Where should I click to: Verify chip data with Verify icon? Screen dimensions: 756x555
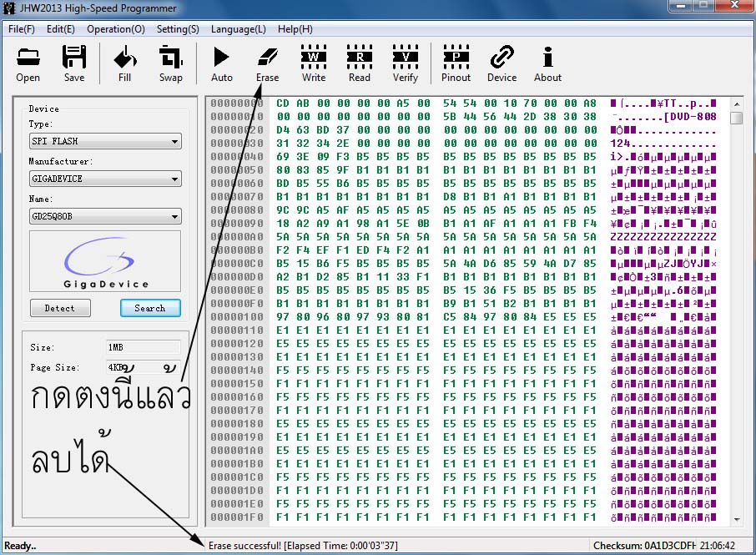406,63
